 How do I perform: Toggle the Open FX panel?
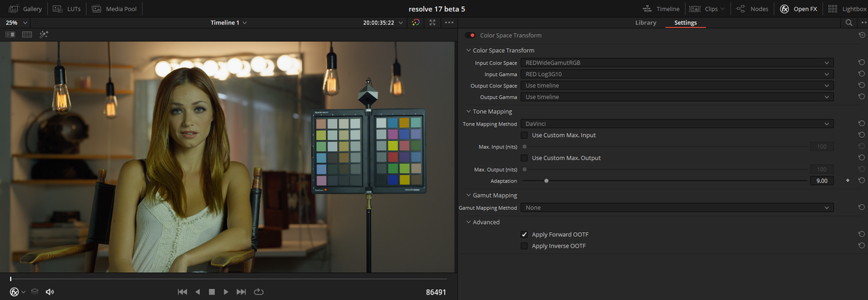[798, 9]
